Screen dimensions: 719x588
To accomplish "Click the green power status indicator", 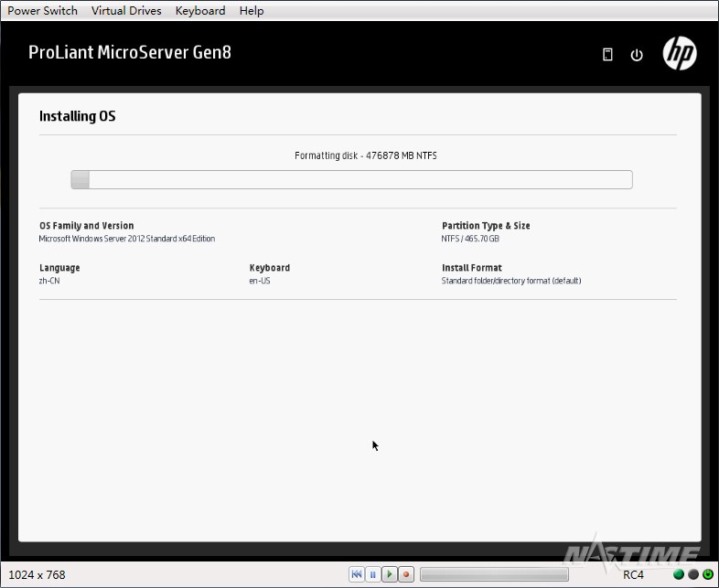I will click(x=708, y=574).
